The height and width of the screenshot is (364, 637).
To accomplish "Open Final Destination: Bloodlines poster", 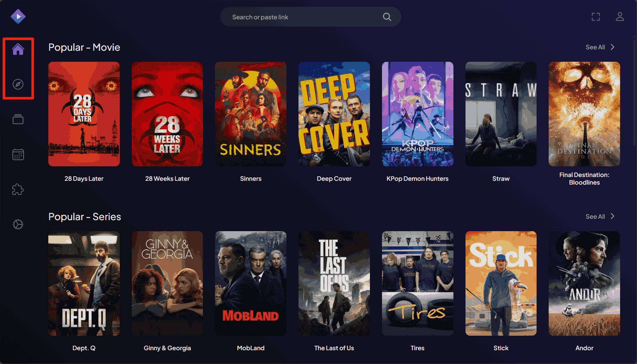I will tap(584, 114).
